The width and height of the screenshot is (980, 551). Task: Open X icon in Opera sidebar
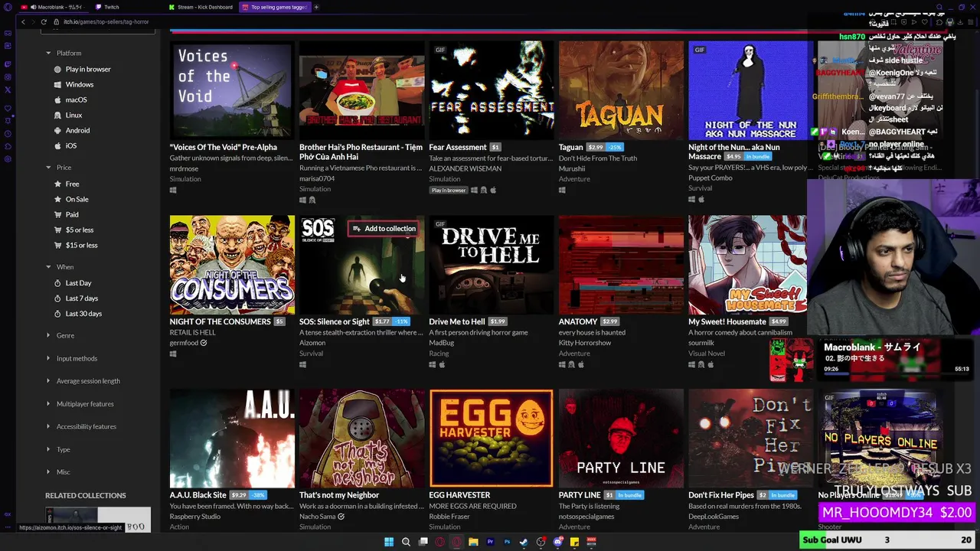[8, 90]
